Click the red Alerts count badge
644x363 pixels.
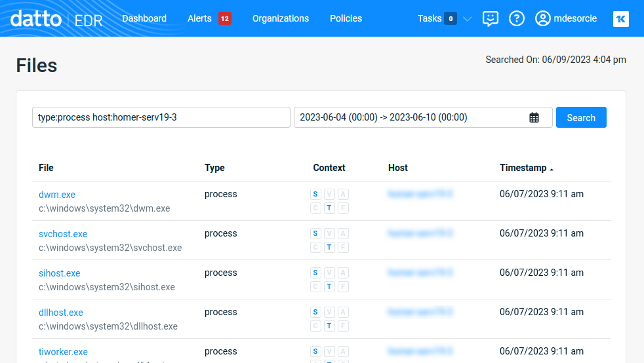(x=225, y=18)
